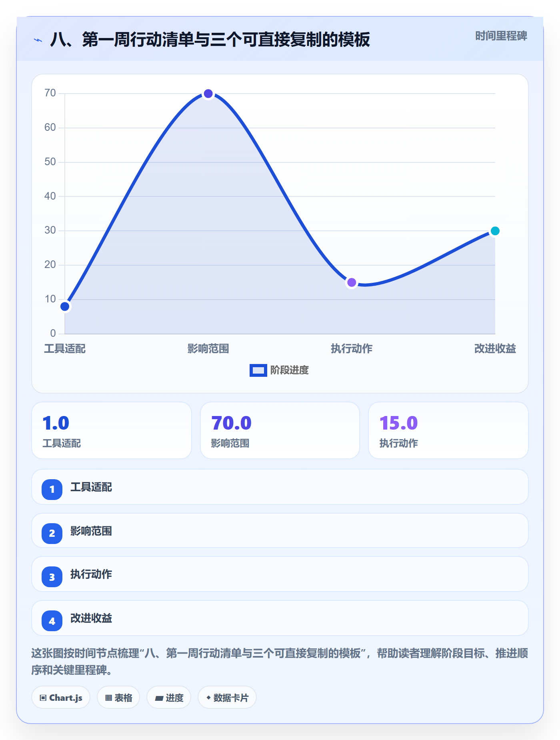The height and width of the screenshot is (740, 560).
Task: Select the 影响范围 peak data point
Action: click(208, 94)
